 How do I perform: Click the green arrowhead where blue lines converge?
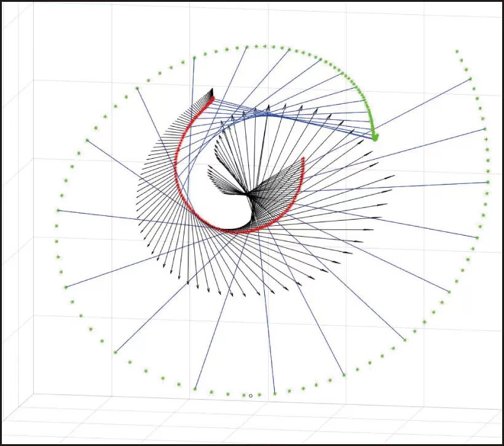coord(375,138)
